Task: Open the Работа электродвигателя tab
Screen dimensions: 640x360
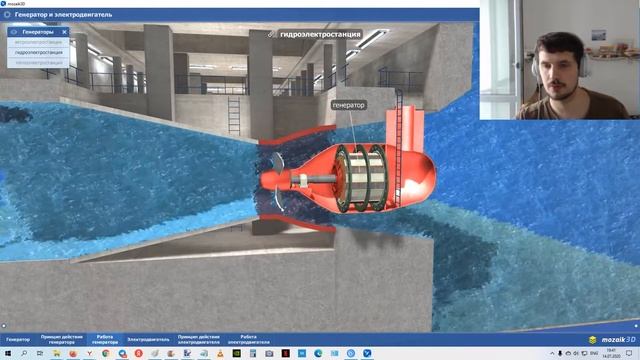Action: click(248, 339)
